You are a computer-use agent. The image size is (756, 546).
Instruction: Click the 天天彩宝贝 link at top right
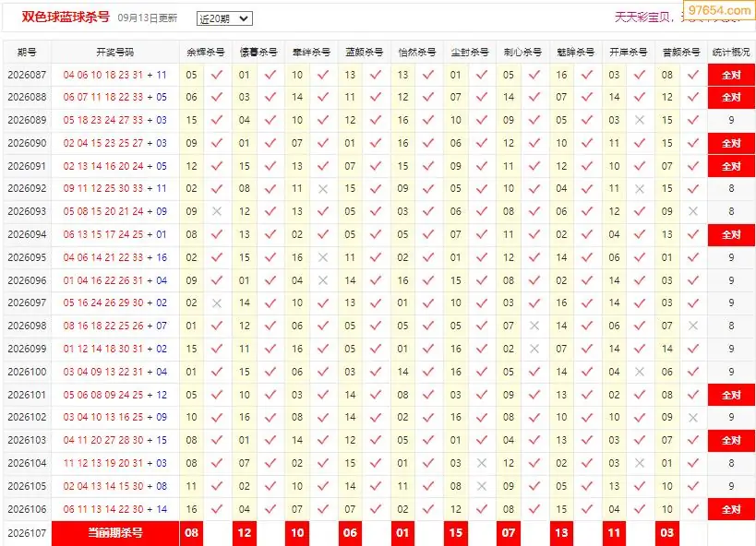pos(642,18)
